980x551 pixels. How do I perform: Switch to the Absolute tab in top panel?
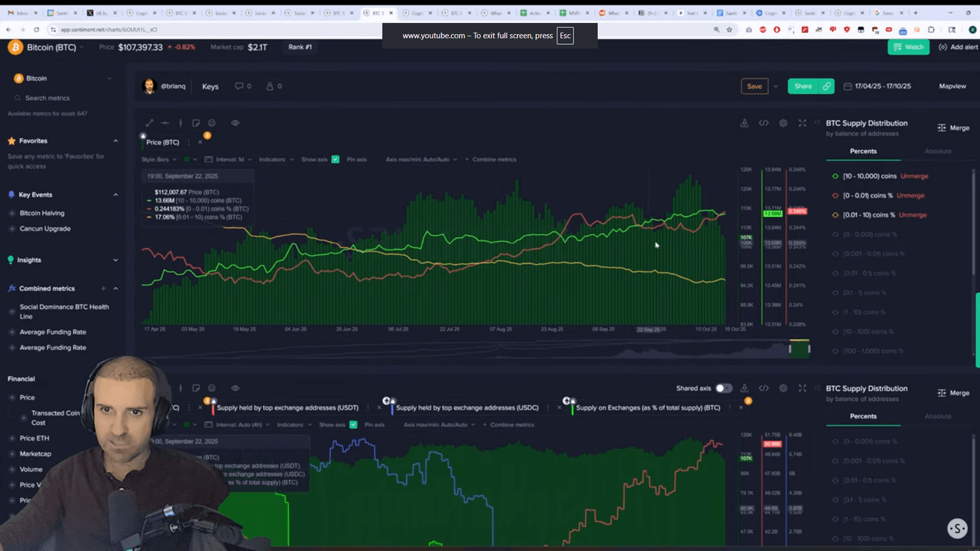[x=937, y=151]
